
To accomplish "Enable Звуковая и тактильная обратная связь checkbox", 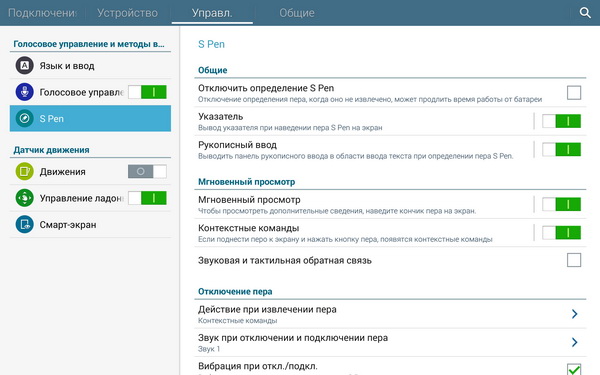I will tap(574, 260).
